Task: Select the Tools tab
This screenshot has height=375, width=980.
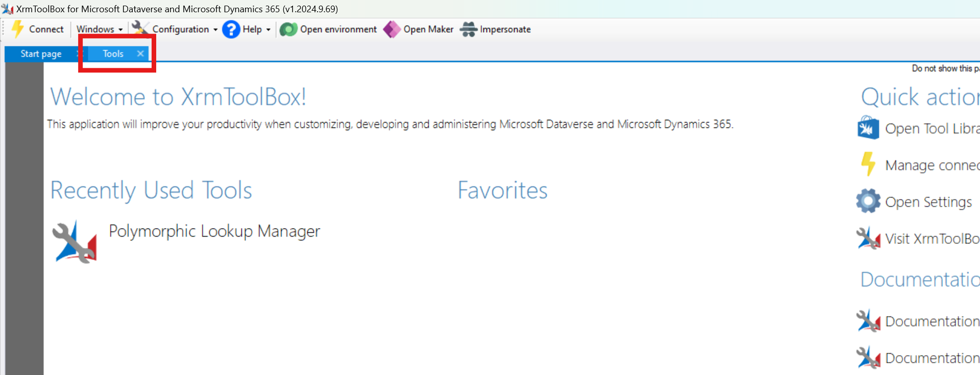Action: pos(113,54)
